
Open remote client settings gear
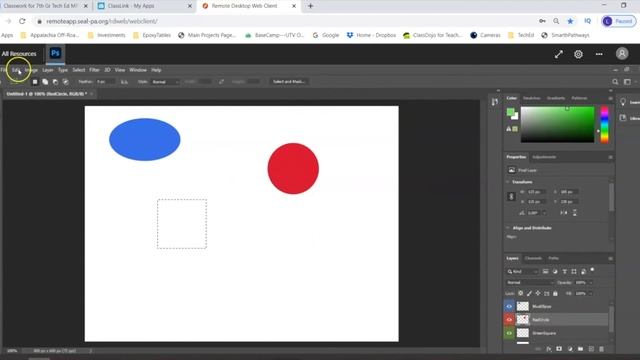tap(578, 54)
